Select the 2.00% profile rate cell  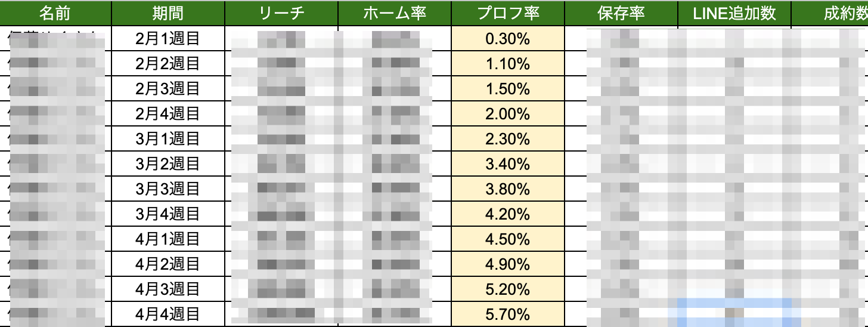click(508, 114)
